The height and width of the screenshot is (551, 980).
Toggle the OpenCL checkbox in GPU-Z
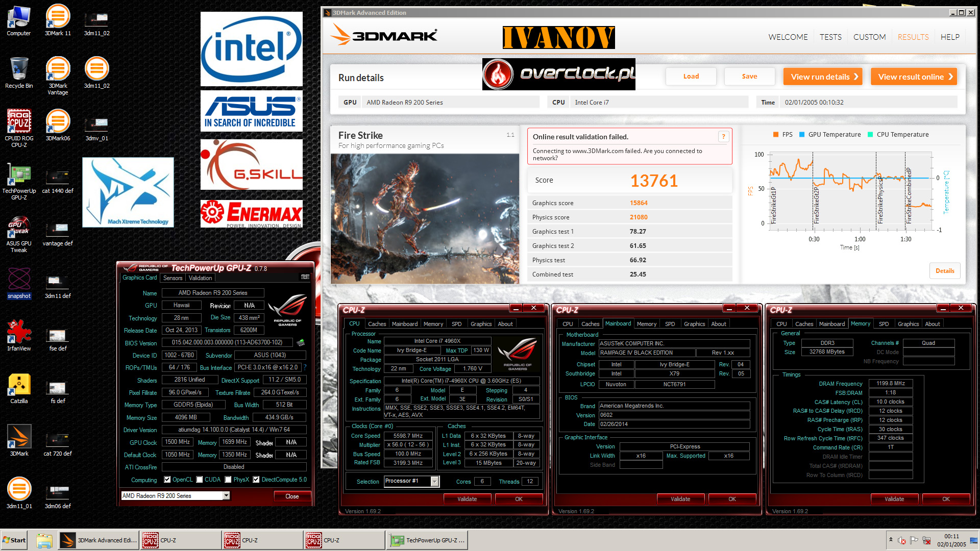tap(167, 480)
